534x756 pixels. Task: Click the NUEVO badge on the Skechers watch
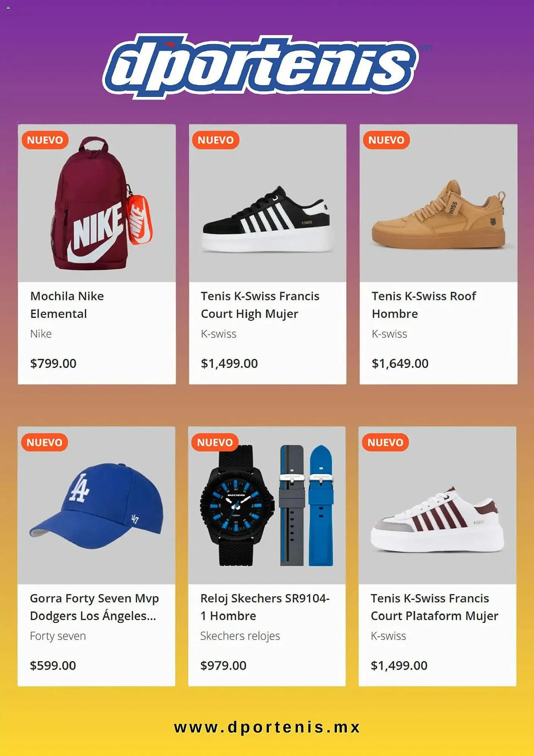tap(215, 442)
